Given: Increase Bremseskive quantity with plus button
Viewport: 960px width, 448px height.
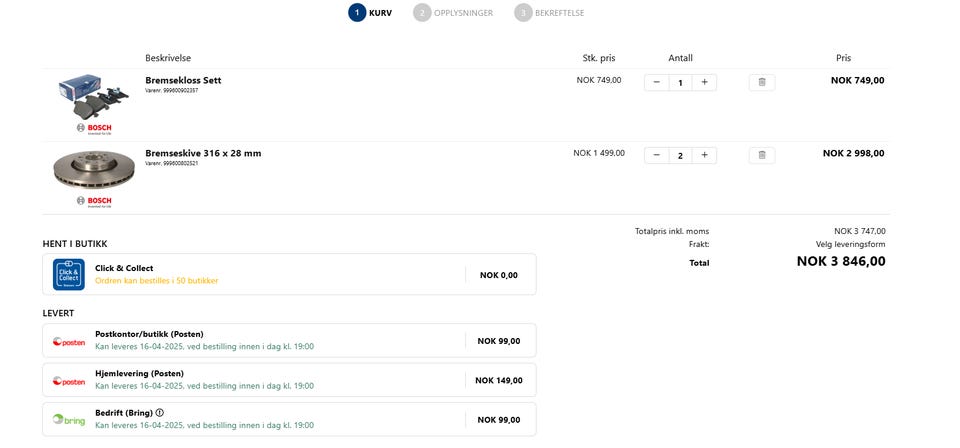Looking at the screenshot, I should pyautogui.click(x=704, y=155).
